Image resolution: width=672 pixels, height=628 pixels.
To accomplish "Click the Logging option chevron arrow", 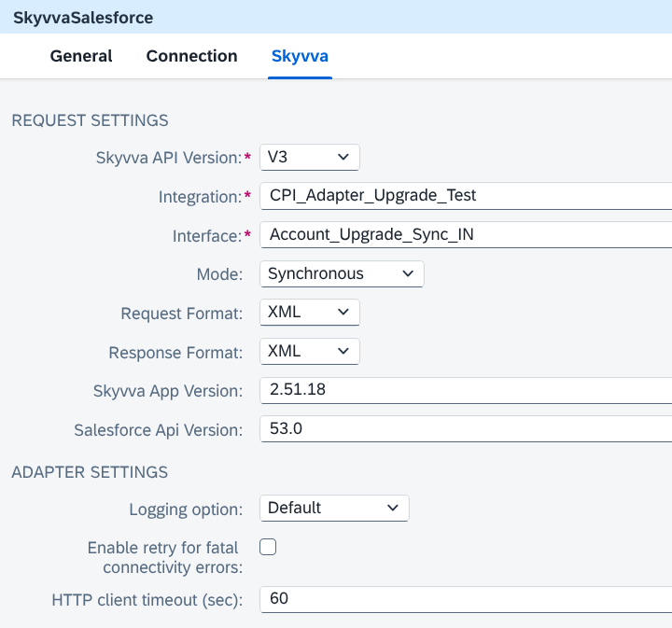I will pyautogui.click(x=393, y=508).
